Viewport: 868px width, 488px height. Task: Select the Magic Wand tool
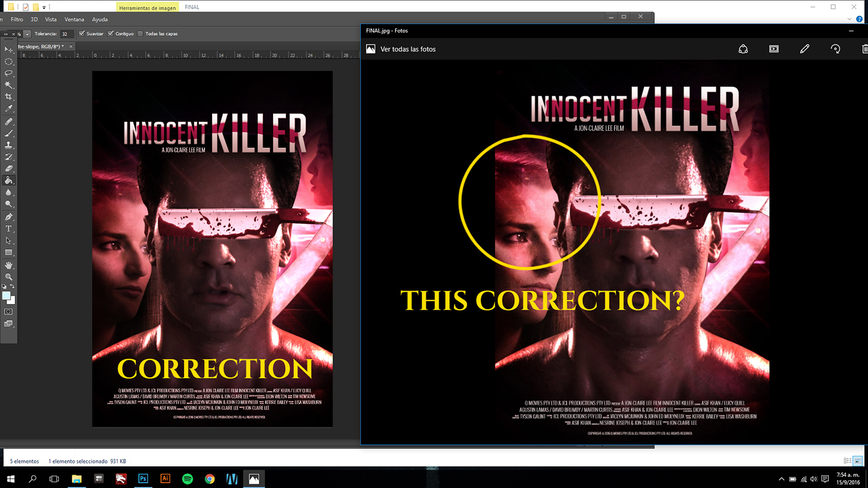point(9,85)
